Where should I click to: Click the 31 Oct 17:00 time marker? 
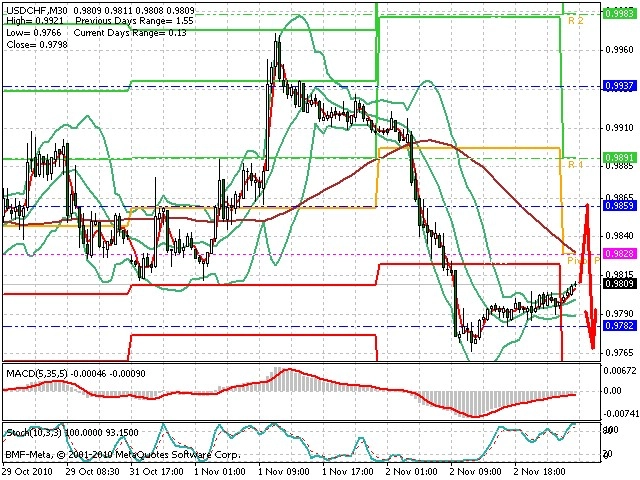[157, 472]
